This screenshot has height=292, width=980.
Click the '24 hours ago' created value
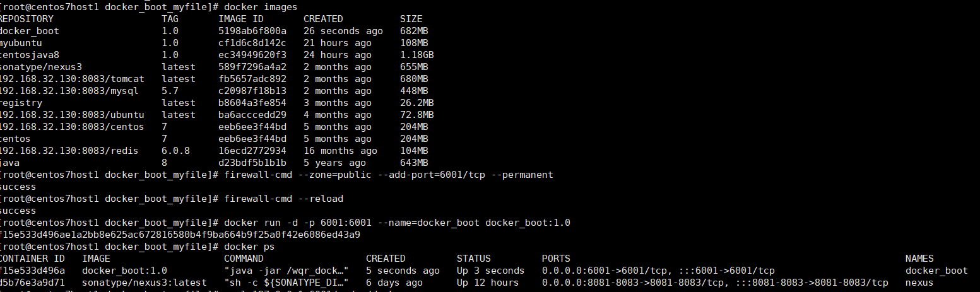pos(338,55)
